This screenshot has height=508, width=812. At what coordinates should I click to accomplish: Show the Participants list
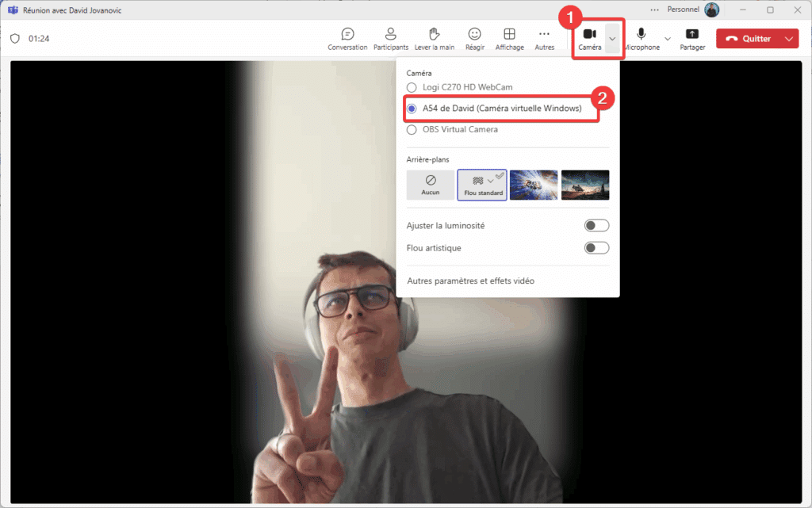[390, 39]
